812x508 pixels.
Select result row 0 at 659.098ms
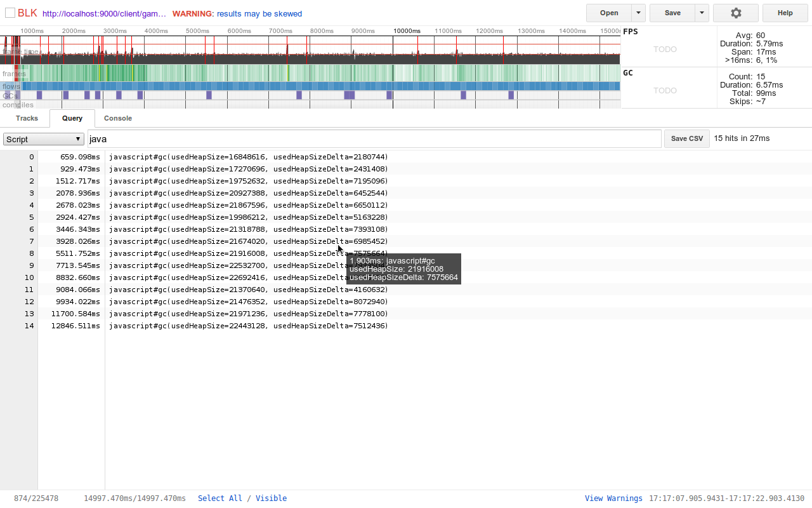(406, 157)
